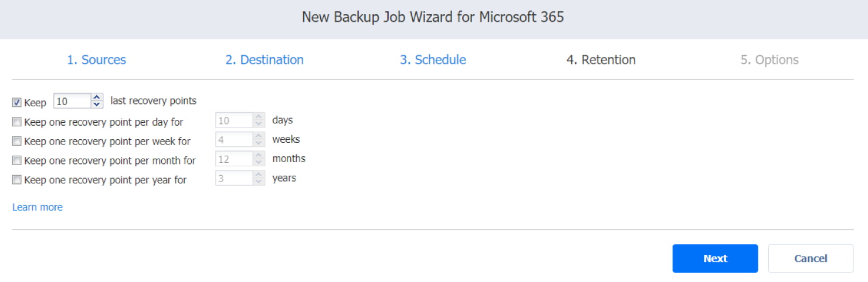Increase the last recovery points count
Viewport: 868px width, 282px height.
coord(97,98)
